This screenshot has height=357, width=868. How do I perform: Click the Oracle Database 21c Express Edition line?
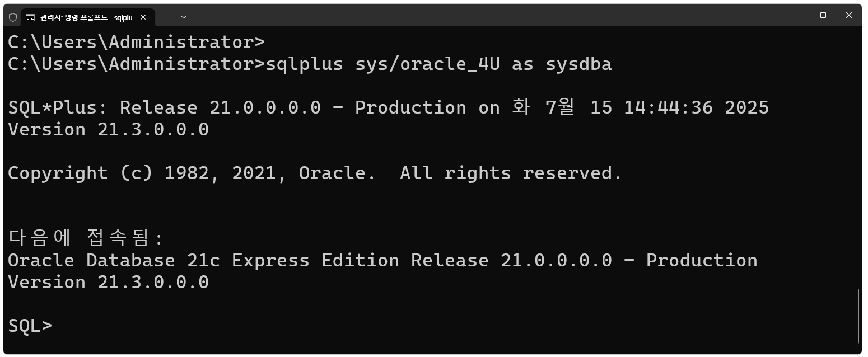[382, 260]
